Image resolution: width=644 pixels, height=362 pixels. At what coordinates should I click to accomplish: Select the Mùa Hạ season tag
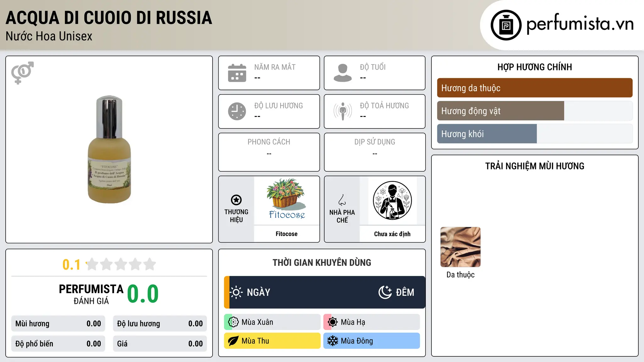pos(372,322)
